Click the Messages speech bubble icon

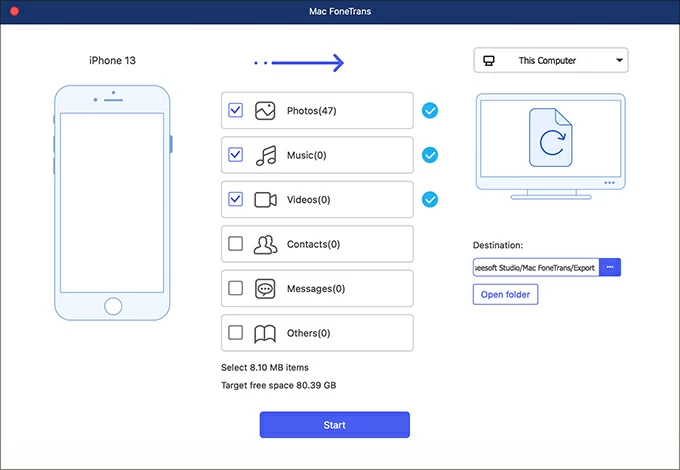click(x=265, y=288)
